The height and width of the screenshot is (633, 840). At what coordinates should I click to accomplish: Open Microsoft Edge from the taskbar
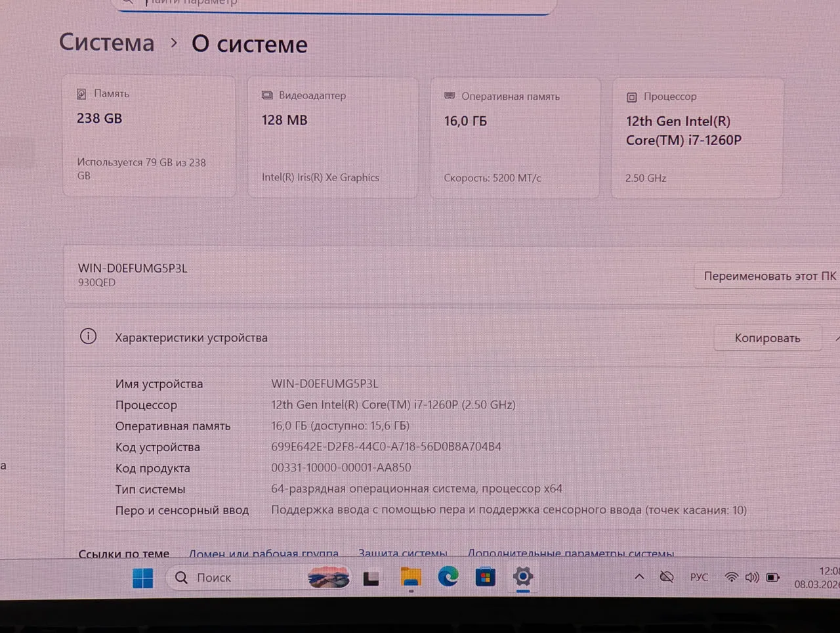pyautogui.click(x=448, y=577)
